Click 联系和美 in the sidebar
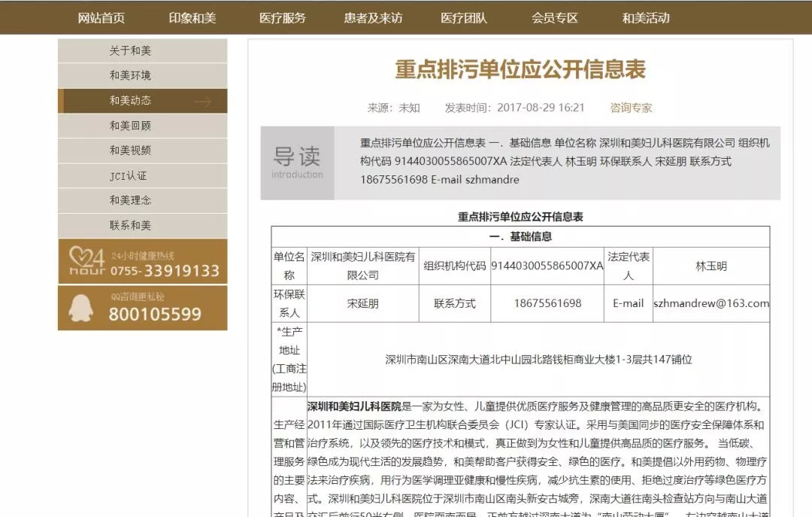Viewport: 812px width, 517px height. pyautogui.click(x=130, y=225)
